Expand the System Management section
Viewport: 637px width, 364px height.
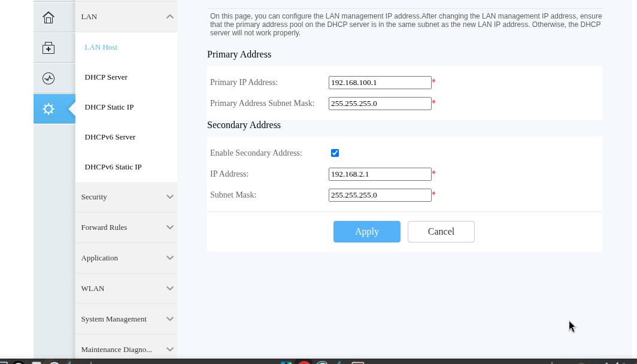pos(126,319)
